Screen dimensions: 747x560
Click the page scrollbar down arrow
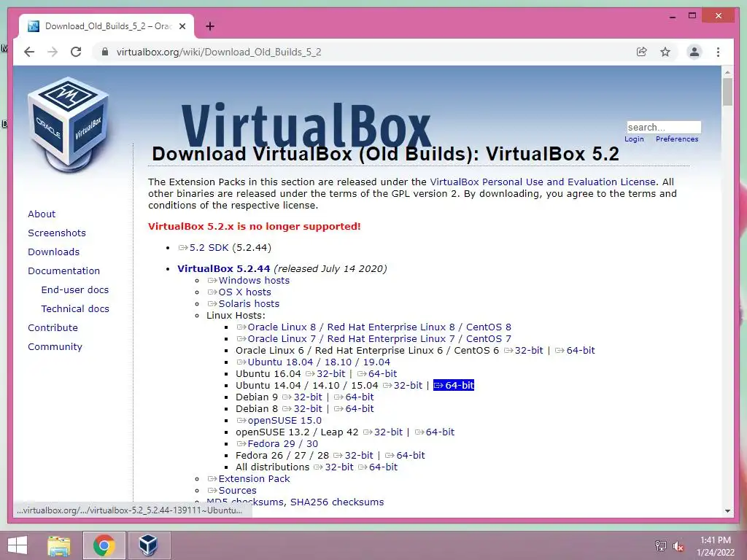727,510
